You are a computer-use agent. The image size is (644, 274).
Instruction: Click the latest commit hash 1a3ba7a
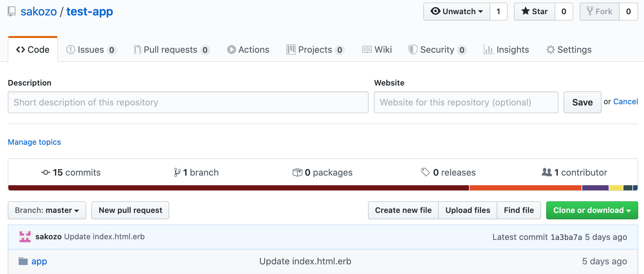pyautogui.click(x=566, y=237)
